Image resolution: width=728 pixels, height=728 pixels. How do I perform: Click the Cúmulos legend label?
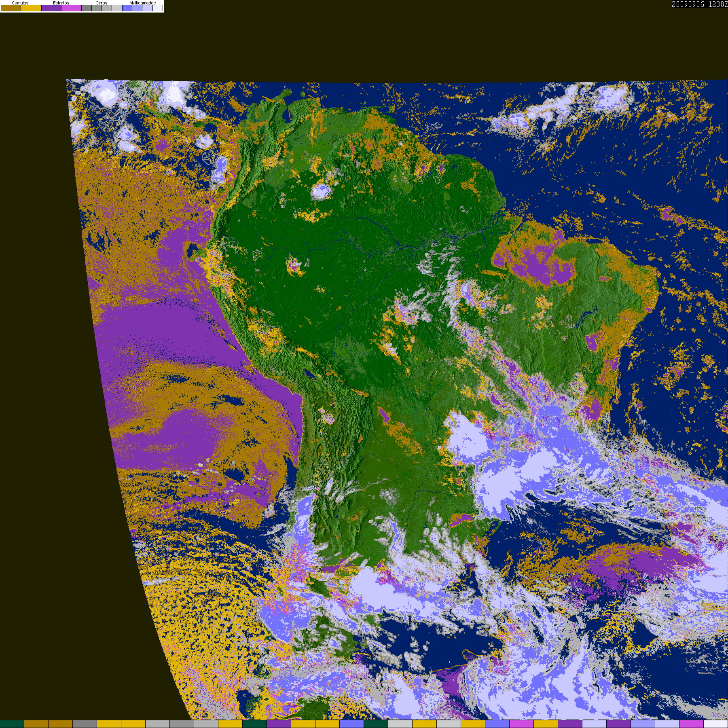20,3
